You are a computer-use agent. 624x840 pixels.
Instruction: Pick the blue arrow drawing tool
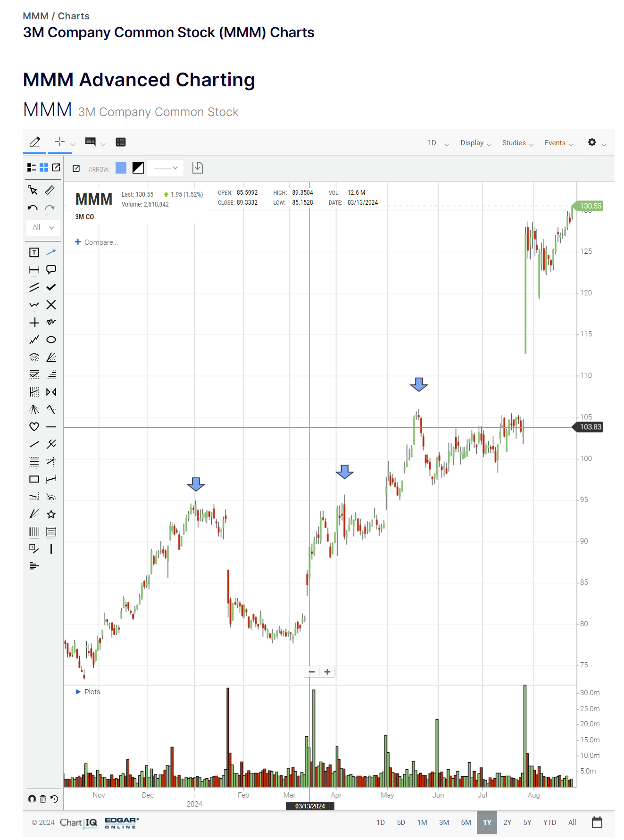tap(51, 252)
